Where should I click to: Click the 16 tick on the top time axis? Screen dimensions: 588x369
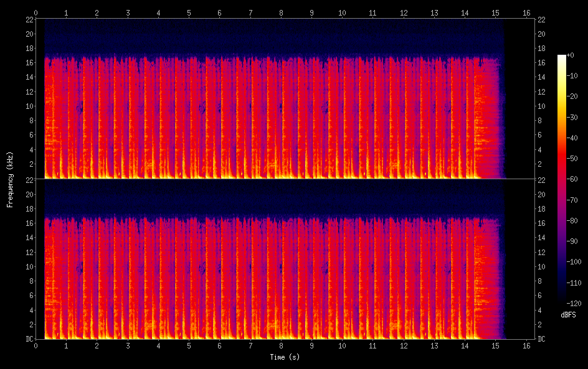(x=526, y=12)
